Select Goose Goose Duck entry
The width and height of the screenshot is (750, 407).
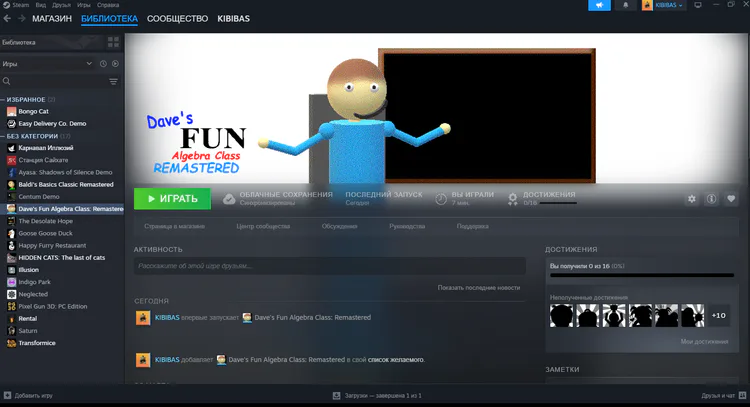tap(45, 233)
